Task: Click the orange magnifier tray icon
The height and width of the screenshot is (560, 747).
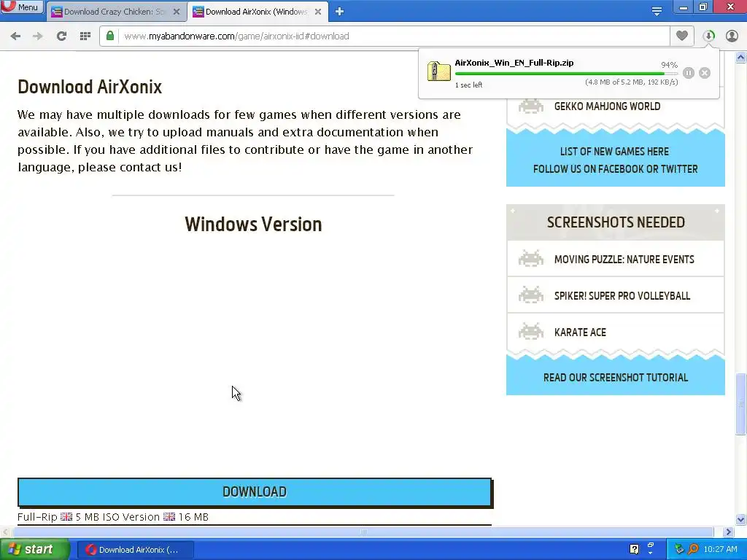Action: point(693,549)
